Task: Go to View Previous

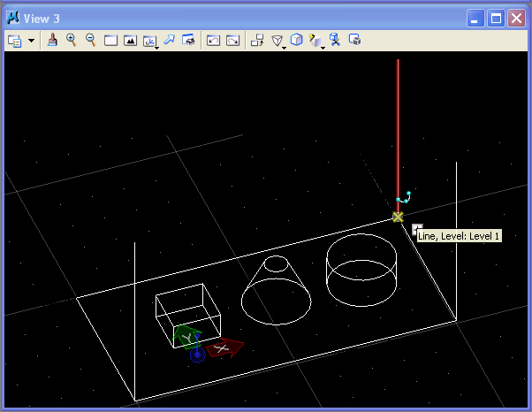Action: click(x=213, y=41)
